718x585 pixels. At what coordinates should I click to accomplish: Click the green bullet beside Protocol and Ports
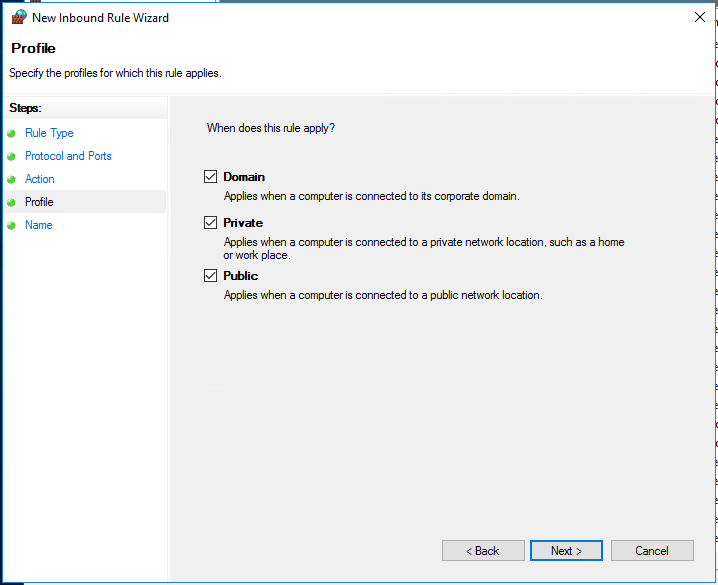click(11, 156)
